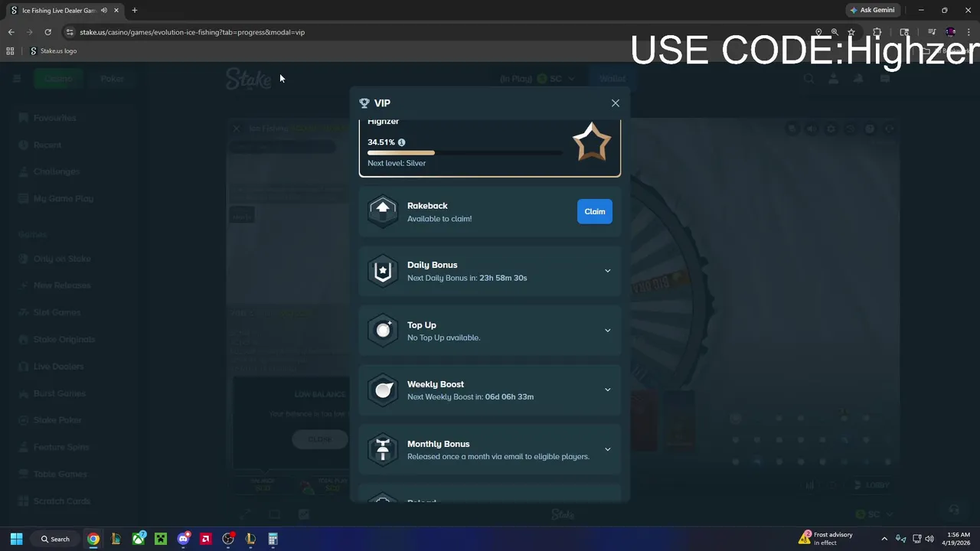
Task: Open Calculator from taskbar
Action: (x=273, y=539)
